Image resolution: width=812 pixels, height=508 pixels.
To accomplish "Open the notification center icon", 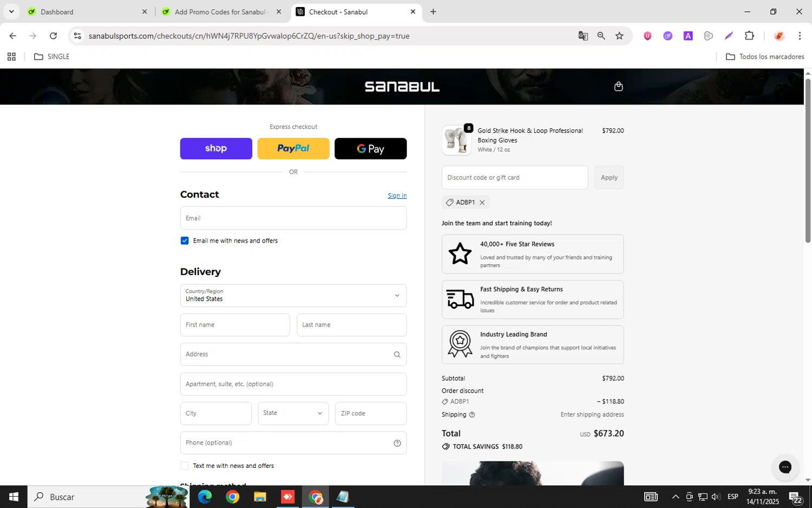I will (x=795, y=497).
